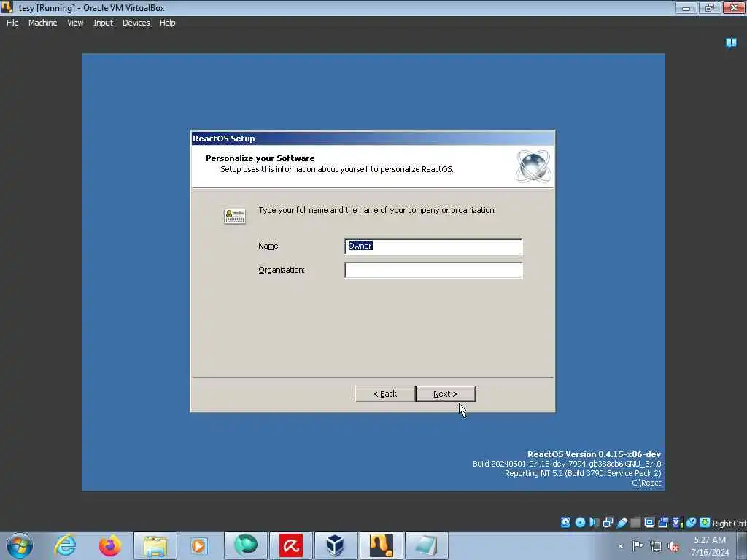747x560 pixels.
Task: Click the optical disc status icon
Action: [580, 522]
